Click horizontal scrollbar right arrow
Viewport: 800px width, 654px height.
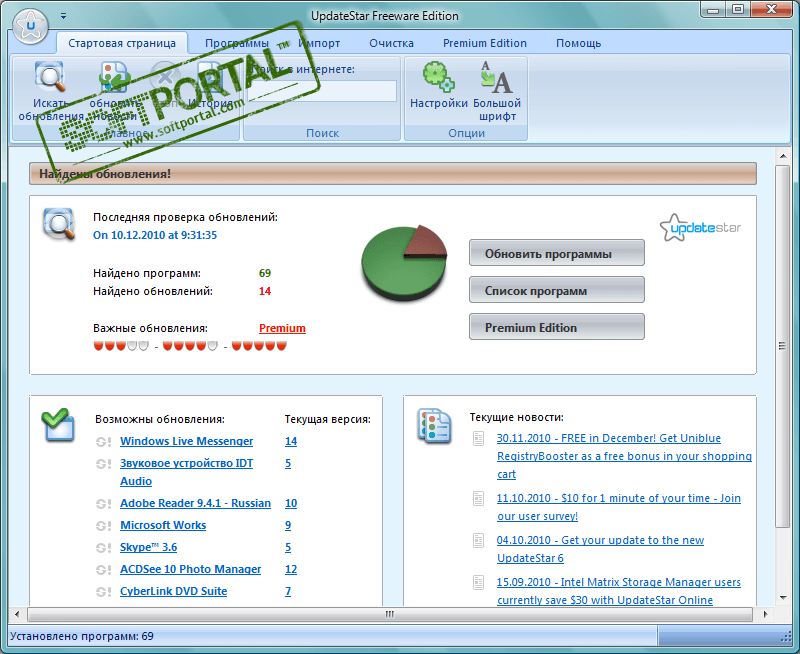click(x=764, y=614)
